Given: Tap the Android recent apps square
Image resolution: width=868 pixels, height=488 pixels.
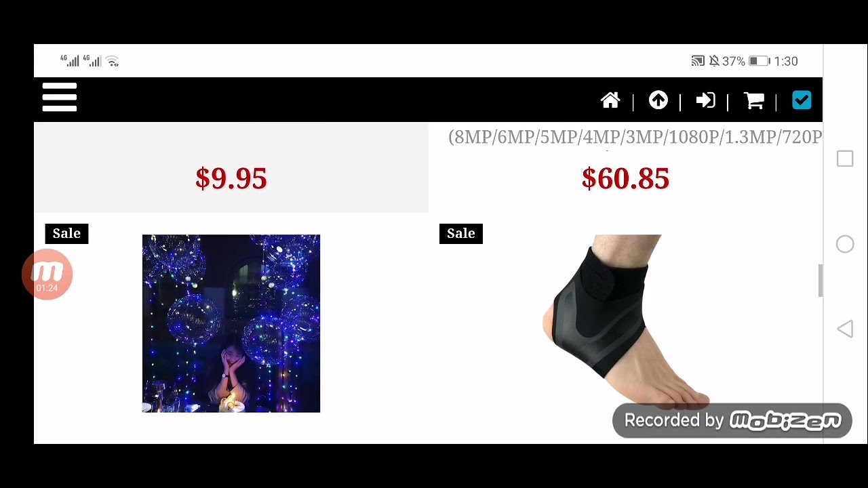Looking at the screenshot, I should [845, 159].
